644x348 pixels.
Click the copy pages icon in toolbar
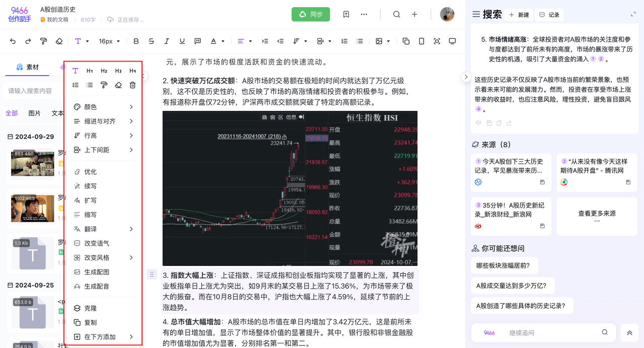click(x=406, y=41)
